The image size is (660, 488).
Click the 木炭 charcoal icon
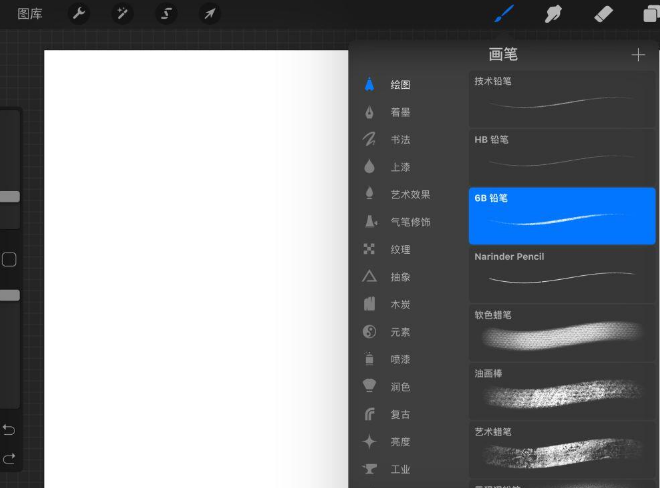[369, 304]
